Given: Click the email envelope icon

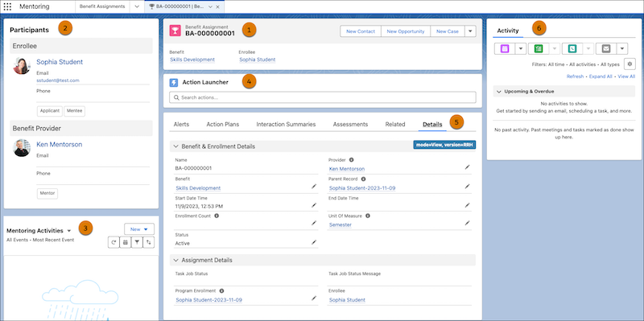Looking at the screenshot, I should pos(606,48).
